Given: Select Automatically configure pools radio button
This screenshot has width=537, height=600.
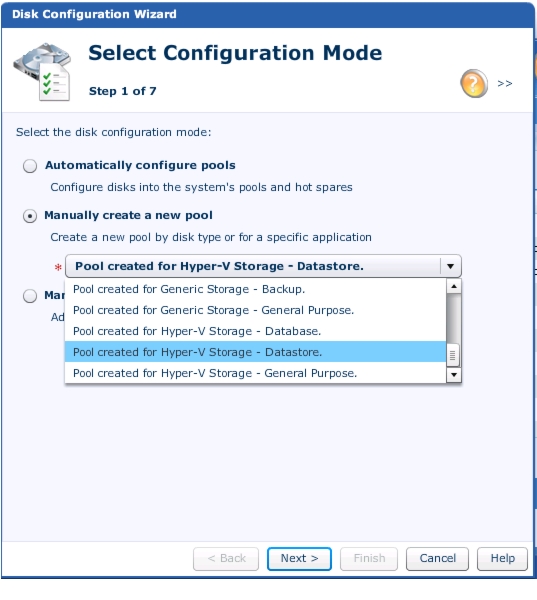Looking at the screenshot, I should (x=30, y=166).
